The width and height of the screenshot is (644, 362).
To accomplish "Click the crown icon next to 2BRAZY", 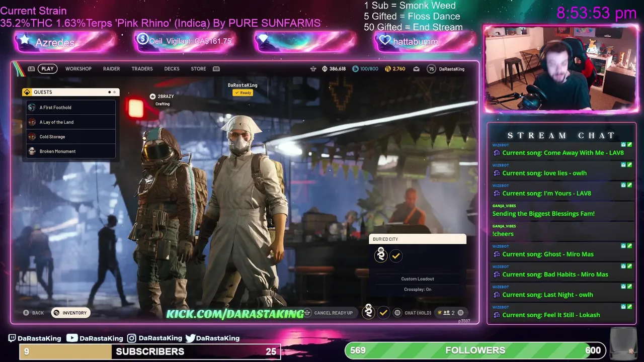I will [x=153, y=96].
